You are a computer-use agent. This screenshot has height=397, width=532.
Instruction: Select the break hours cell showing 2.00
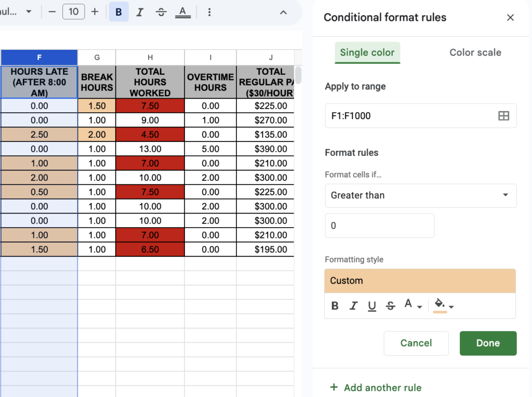pyautogui.click(x=97, y=135)
